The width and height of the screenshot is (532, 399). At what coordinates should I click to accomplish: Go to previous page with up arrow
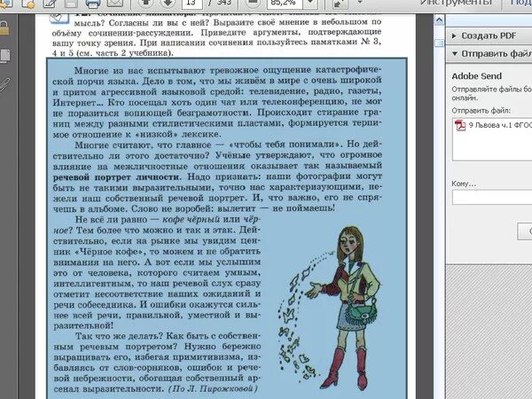(146, 3)
